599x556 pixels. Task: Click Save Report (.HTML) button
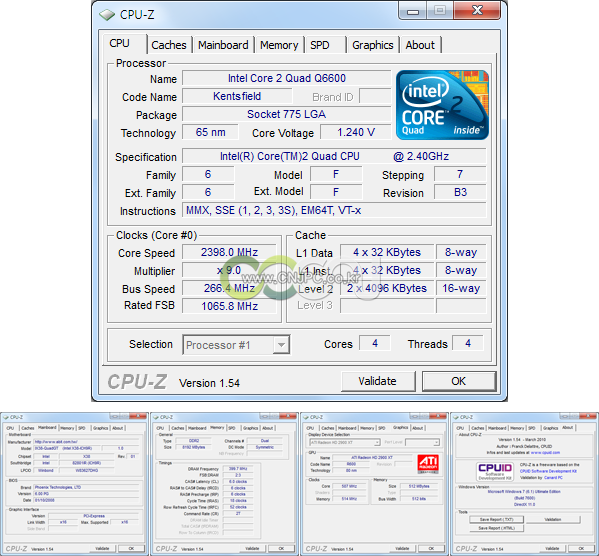pyautogui.click(x=496, y=528)
